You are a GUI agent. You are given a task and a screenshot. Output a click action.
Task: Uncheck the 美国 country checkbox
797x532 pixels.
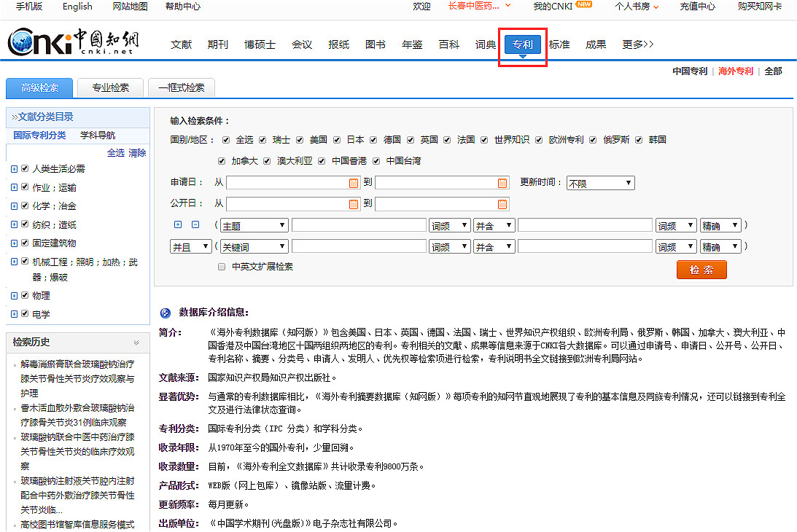pos(300,140)
